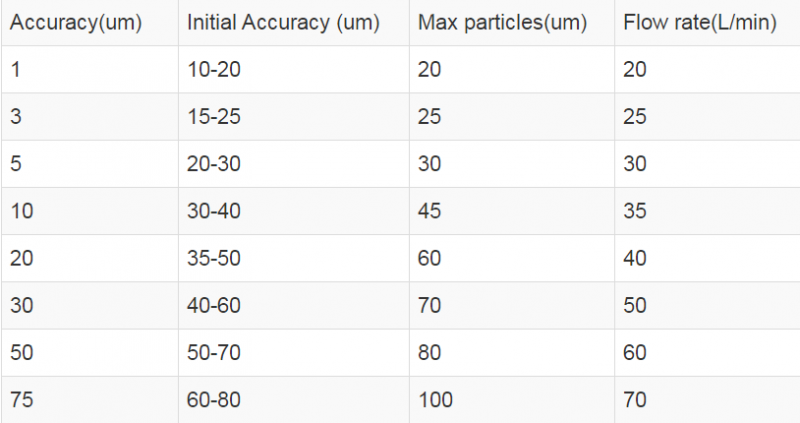Click the 35 flow rate cell
This screenshot has width=800, height=423.
click(x=635, y=211)
